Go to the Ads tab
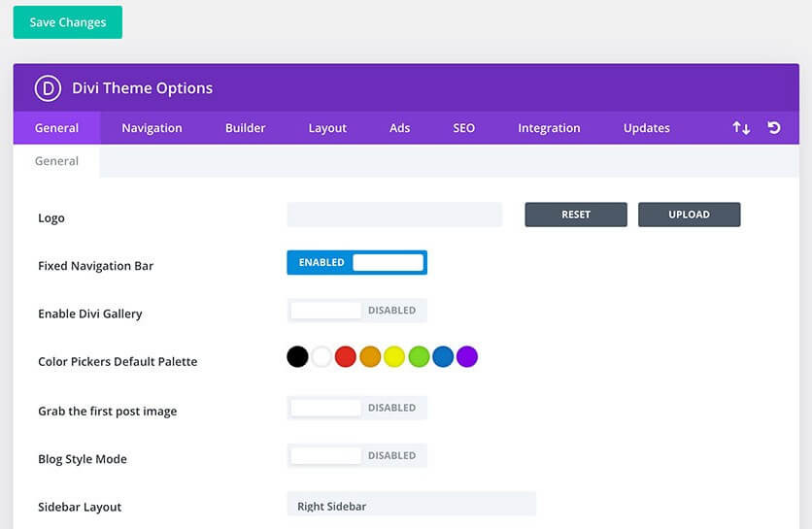Screen dimensions: 812x529 pyautogui.click(x=399, y=128)
